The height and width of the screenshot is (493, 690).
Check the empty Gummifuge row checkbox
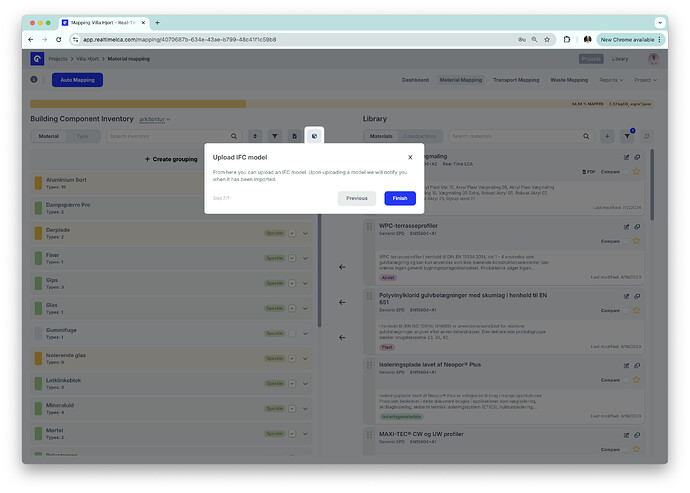tap(292, 334)
